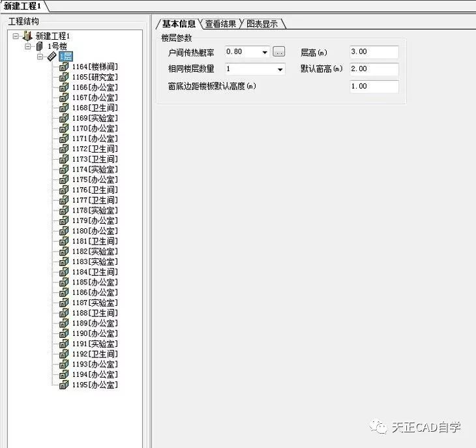
Task: Click room icon for 1186[办公室]
Action: coord(64,292)
